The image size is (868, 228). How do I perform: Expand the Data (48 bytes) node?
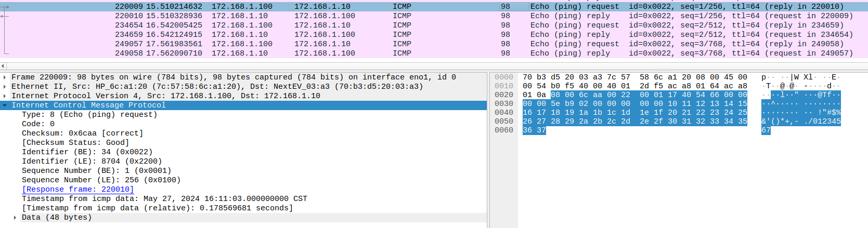[15, 218]
